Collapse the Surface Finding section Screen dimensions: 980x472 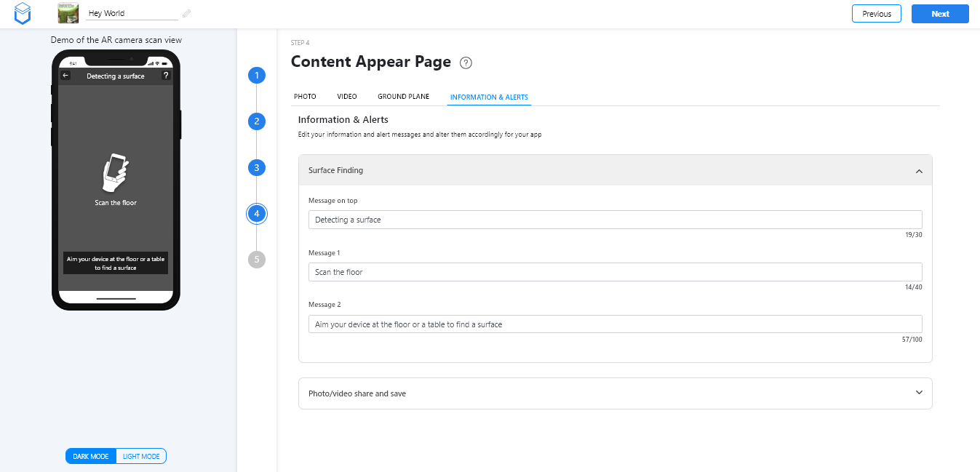[919, 171]
